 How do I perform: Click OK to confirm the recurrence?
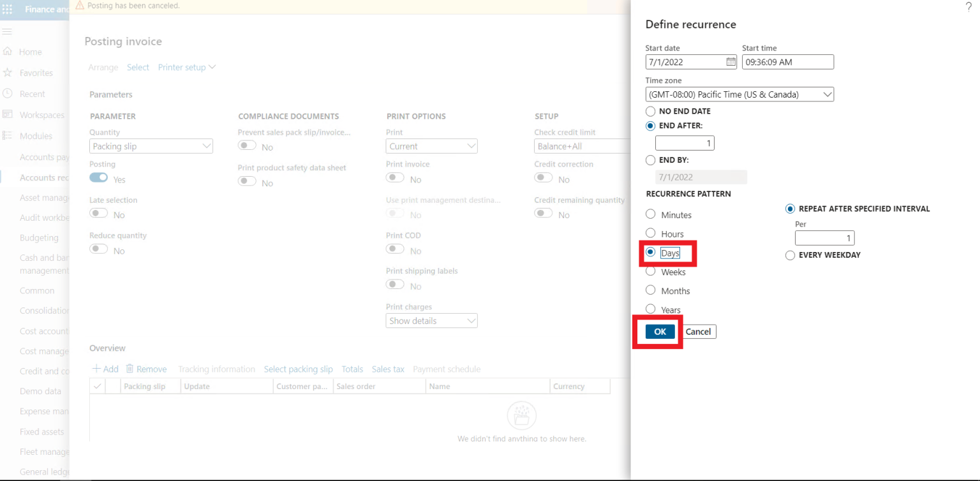point(658,331)
